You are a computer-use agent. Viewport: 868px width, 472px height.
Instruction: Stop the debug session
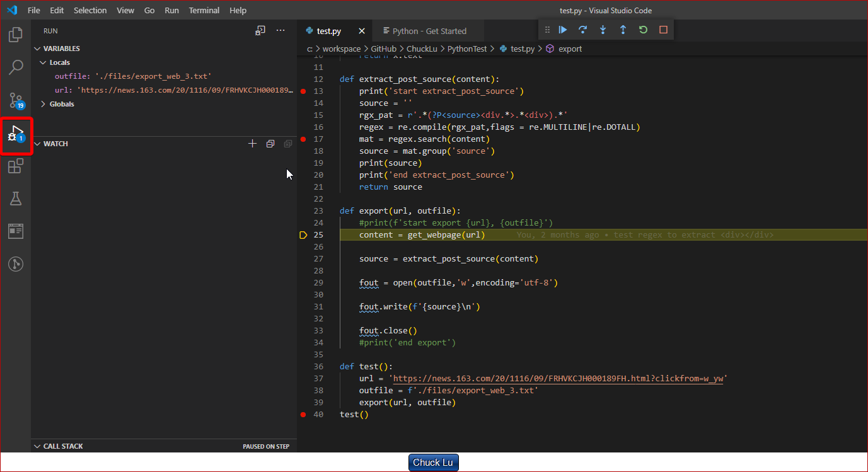[x=663, y=30]
